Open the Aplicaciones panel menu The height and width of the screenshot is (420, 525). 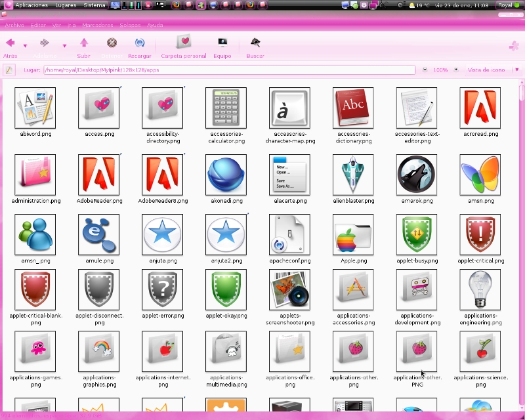pyautogui.click(x=31, y=5)
